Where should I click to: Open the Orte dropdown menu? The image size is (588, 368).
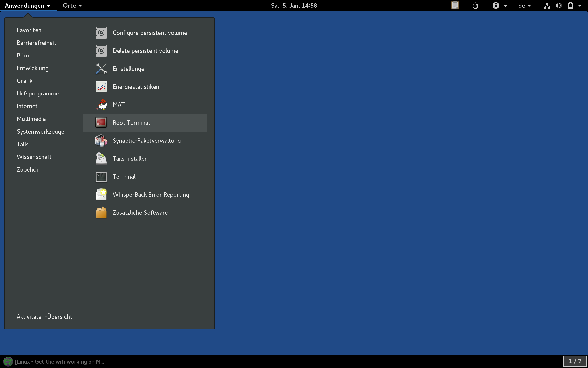[x=72, y=6]
